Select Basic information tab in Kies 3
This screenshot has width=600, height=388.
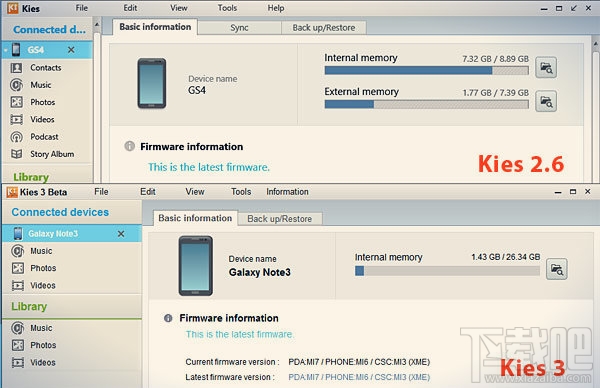pos(195,218)
